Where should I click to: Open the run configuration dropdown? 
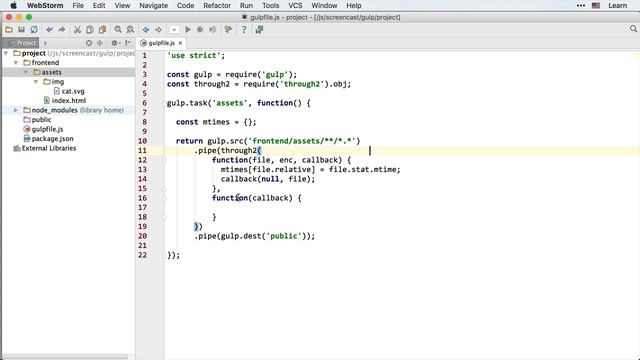point(174,30)
